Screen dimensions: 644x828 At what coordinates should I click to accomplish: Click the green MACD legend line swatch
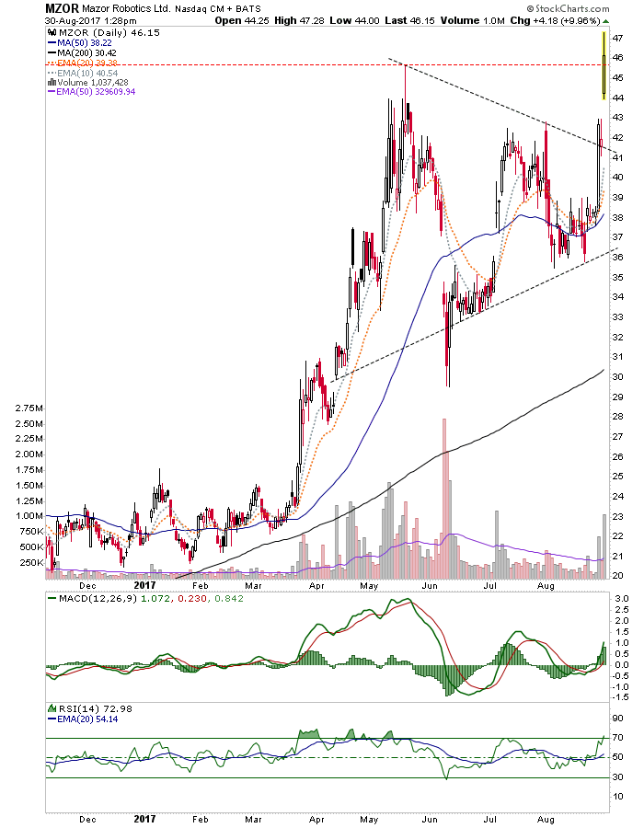coord(52,599)
